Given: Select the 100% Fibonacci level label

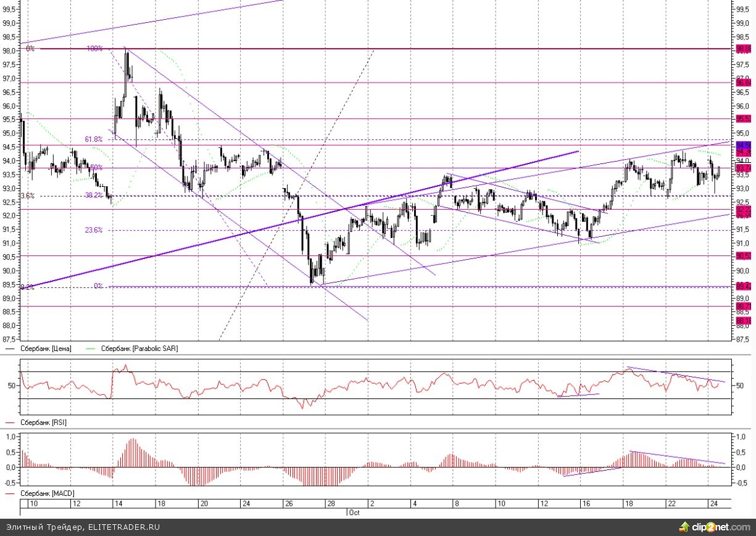Looking at the screenshot, I should [94, 48].
